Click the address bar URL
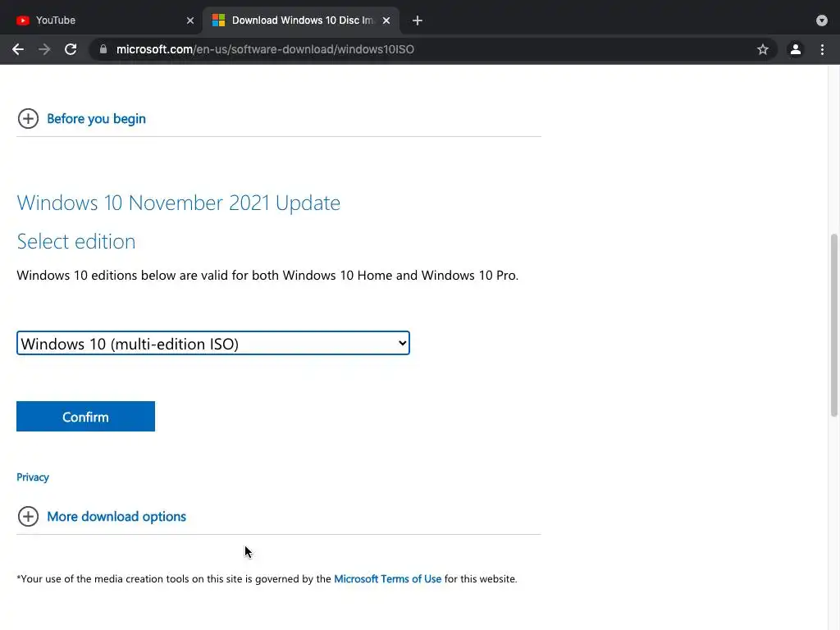The height and width of the screenshot is (630, 840). pyautogui.click(x=265, y=49)
